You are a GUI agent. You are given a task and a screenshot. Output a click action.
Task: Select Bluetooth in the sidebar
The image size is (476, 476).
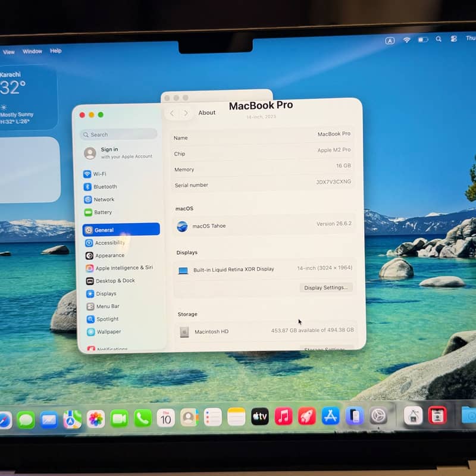pyautogui.click(x=100, y=187)
